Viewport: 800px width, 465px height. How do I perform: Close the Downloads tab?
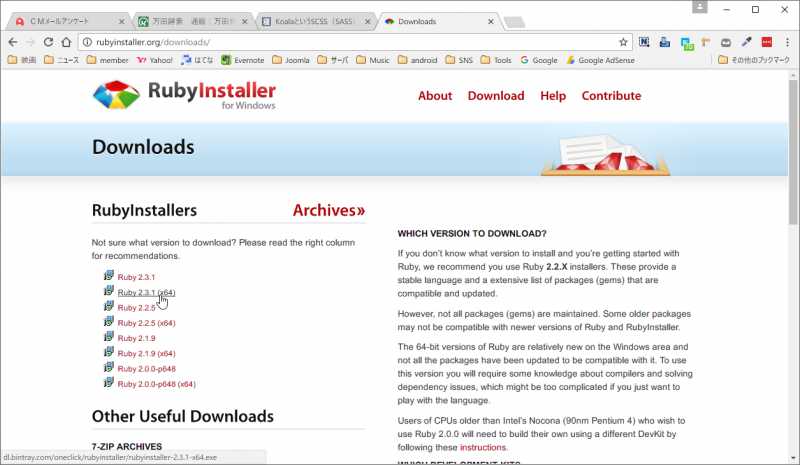tap(491, 21)
